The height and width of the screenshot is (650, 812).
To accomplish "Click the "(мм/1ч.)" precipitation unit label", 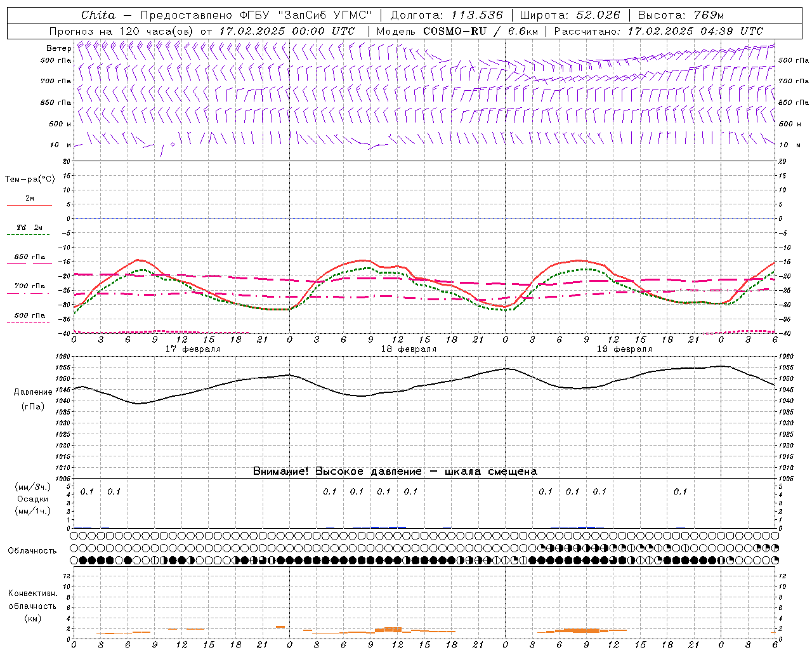I will click(33, 511).
